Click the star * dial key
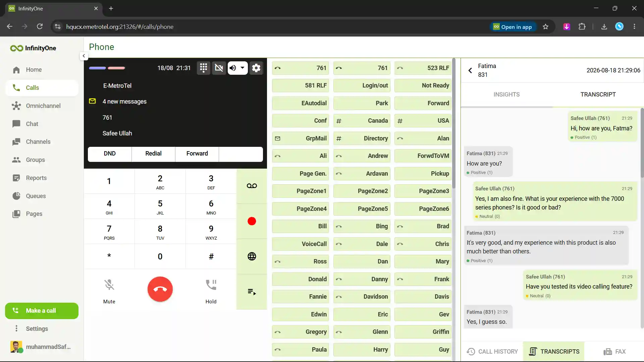644x362 pixels. tap(109, 256)
